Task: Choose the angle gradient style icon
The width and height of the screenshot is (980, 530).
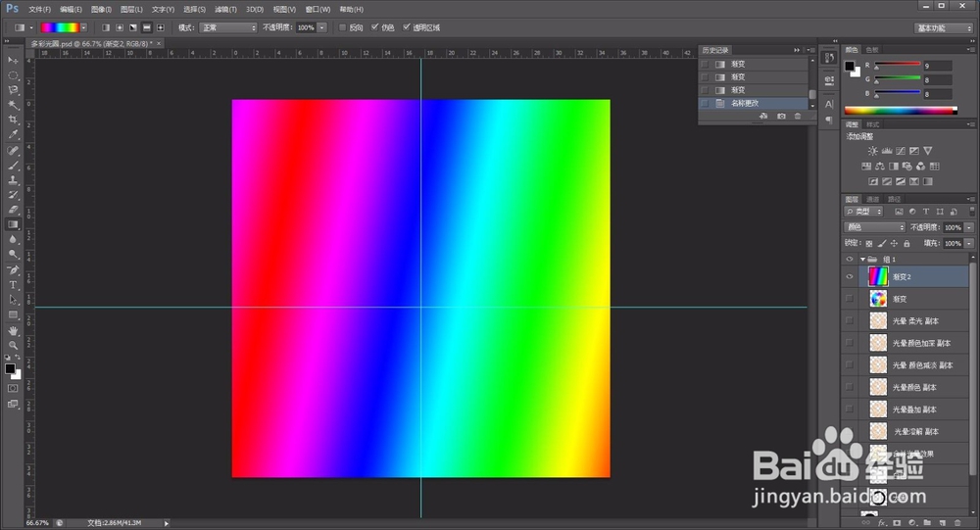Action: click(133, 27)
